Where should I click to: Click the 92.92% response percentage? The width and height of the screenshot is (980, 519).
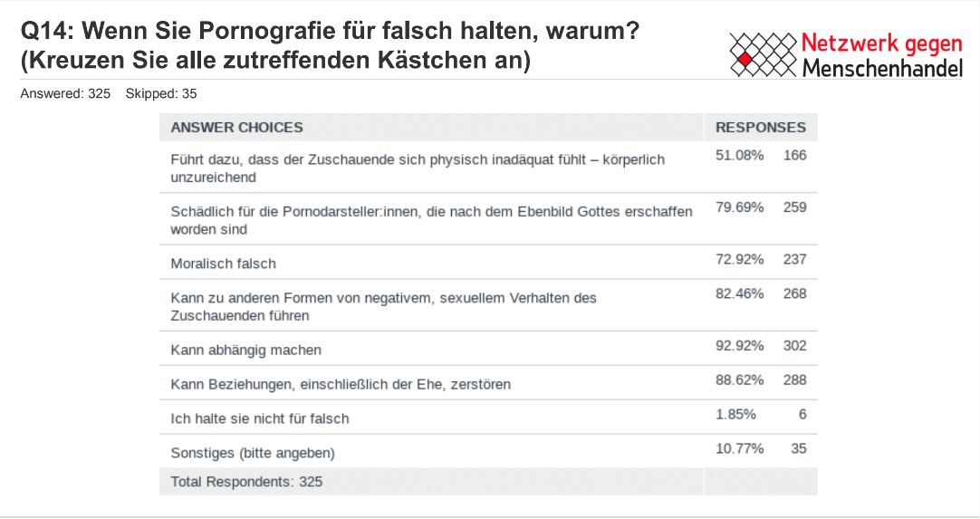pos(740,345)
